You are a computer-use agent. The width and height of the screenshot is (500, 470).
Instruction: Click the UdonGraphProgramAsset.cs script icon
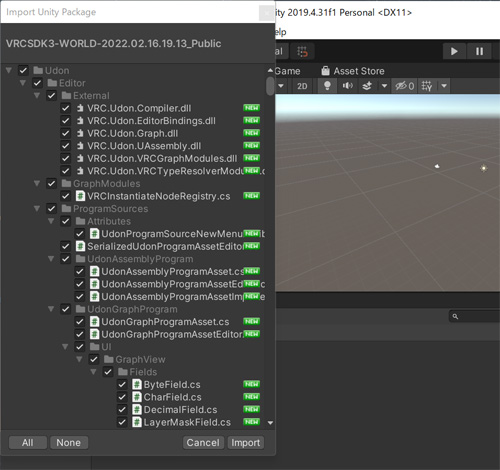pyautogui.click(x=94, y=322)
